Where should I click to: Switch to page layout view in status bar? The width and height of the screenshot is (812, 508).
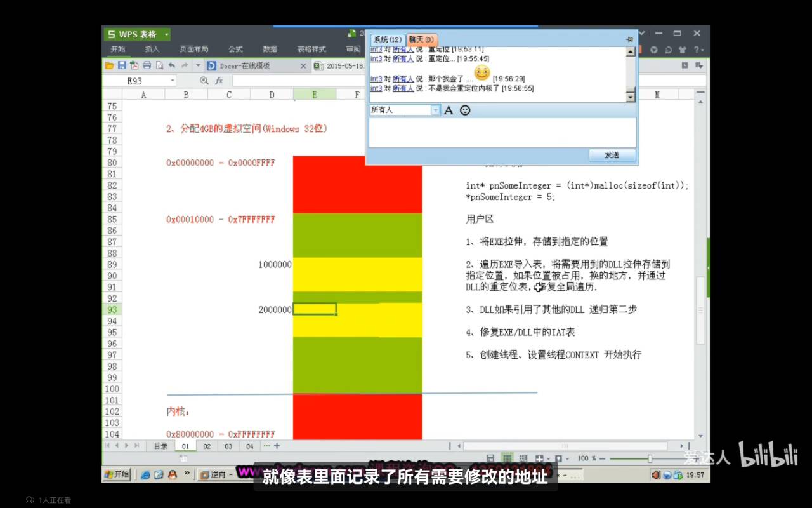tap(490, 458)
